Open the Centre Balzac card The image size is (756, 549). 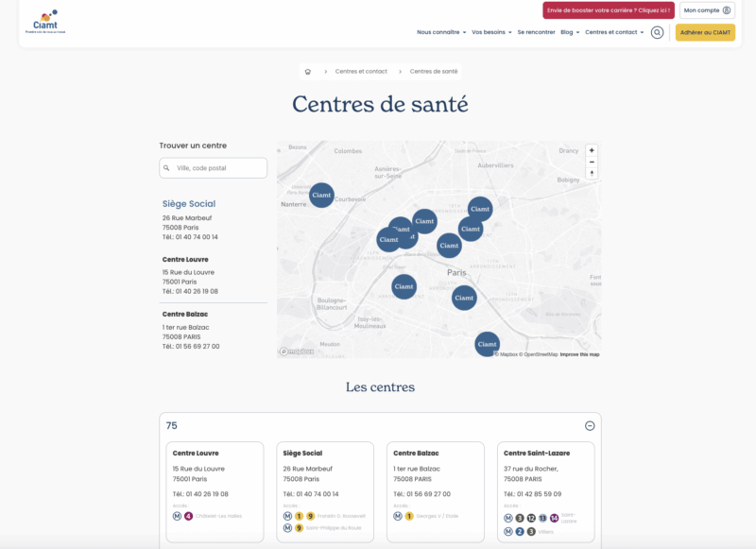click(436, 492)
